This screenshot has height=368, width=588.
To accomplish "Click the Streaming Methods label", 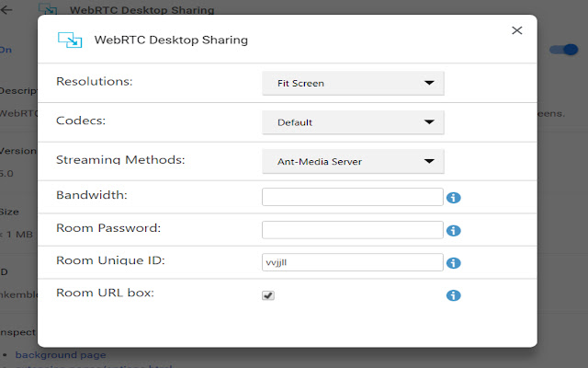I will pos(120,160).
